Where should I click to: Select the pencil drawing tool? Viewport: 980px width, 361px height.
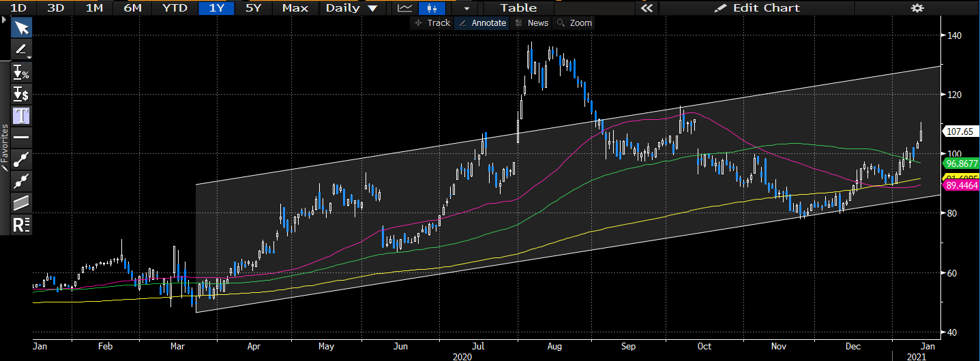[x=21, y=49]
